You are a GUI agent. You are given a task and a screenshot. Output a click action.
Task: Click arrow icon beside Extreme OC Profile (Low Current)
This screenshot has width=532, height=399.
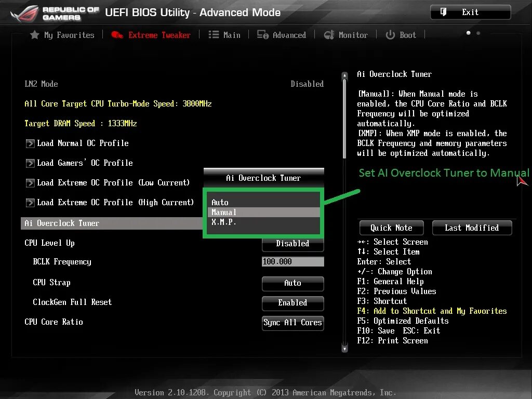30,183
